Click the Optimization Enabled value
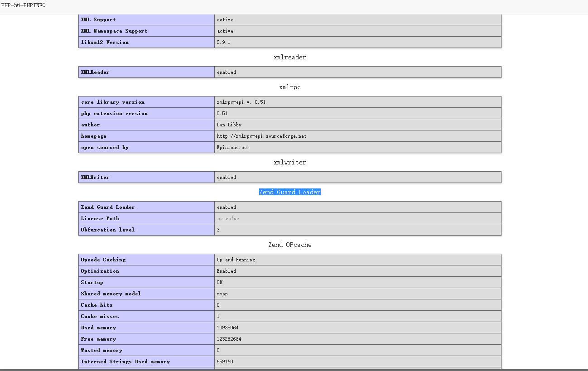The width and height of the screenshot is (588, 371). click(x=227, y=271)
